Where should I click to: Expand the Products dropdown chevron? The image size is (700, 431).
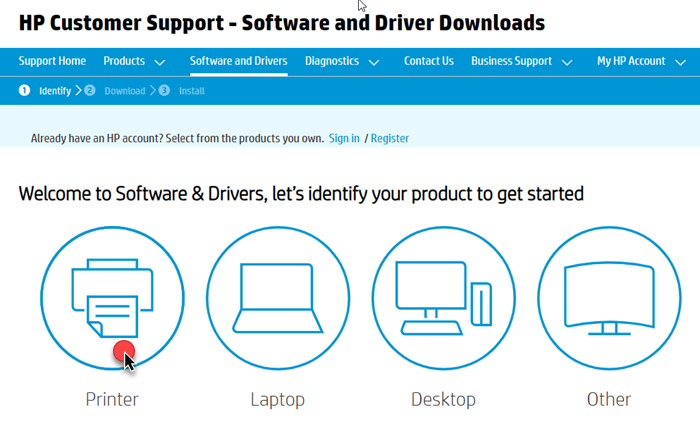[159, 63]
